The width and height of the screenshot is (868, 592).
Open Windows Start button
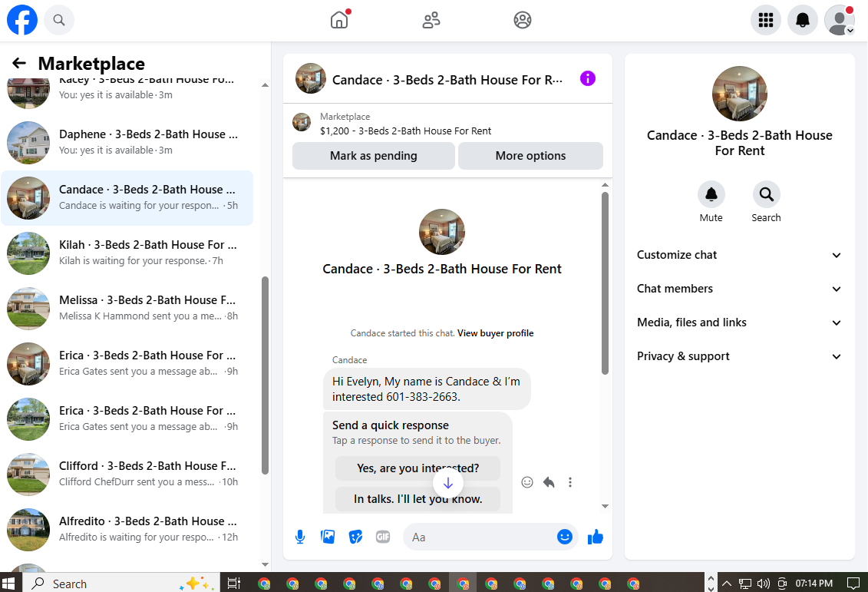[x=8, y=583]
